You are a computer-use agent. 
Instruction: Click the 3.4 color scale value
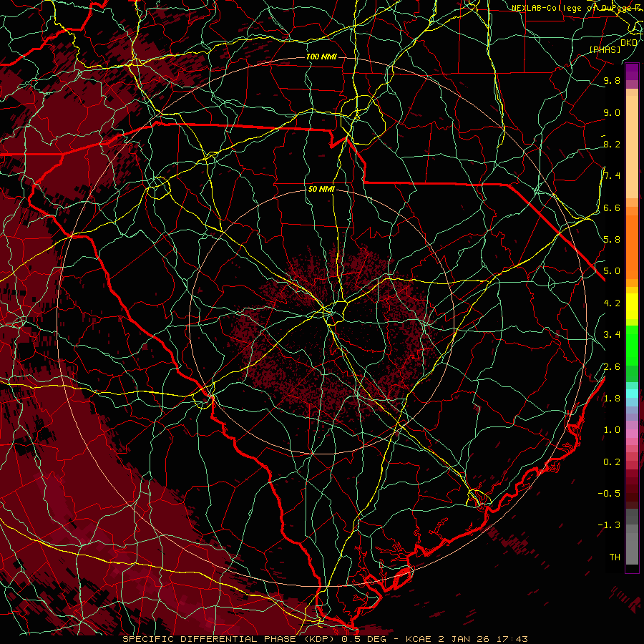[612, 335]
